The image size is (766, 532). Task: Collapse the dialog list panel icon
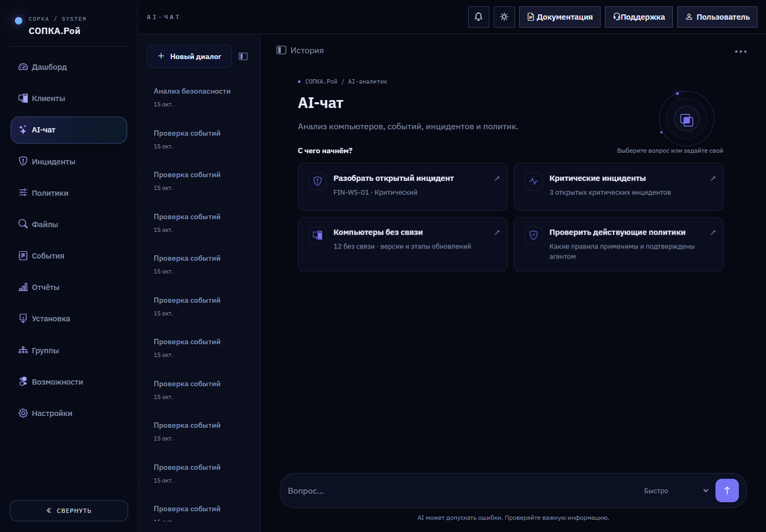click(x=243, y=56)
